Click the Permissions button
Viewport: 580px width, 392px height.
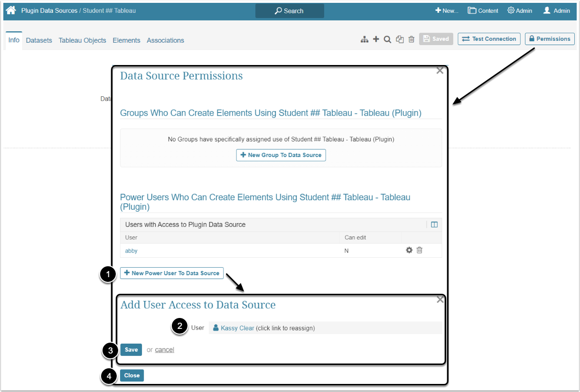550,39
